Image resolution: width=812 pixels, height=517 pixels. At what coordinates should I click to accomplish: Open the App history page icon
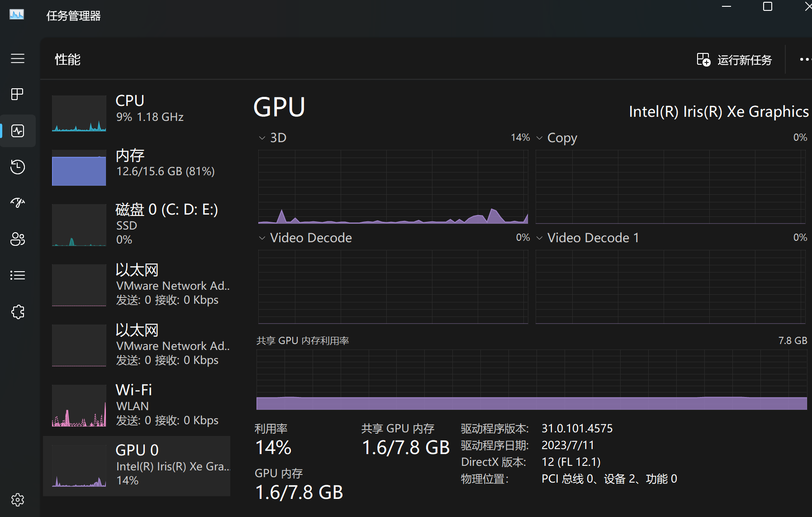click(18, 167)
